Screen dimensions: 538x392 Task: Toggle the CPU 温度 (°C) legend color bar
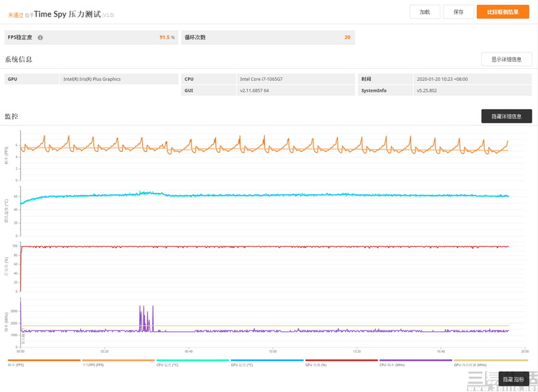click(192, 360)
